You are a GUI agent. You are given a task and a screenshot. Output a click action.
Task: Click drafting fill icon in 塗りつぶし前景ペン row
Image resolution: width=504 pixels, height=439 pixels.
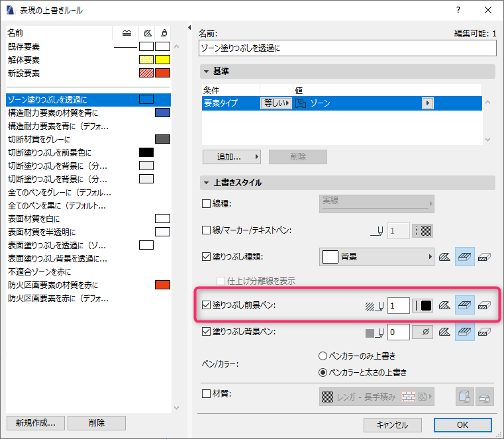(x=444, y=305)
